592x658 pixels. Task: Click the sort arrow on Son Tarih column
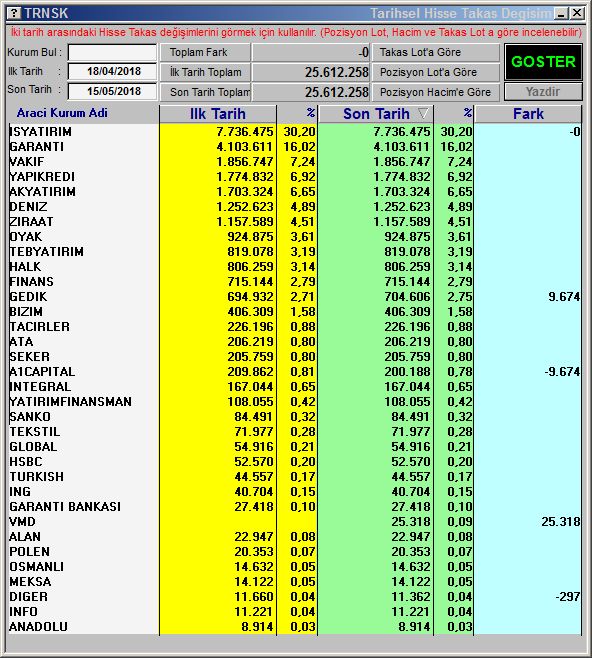[x=423, y=114]
